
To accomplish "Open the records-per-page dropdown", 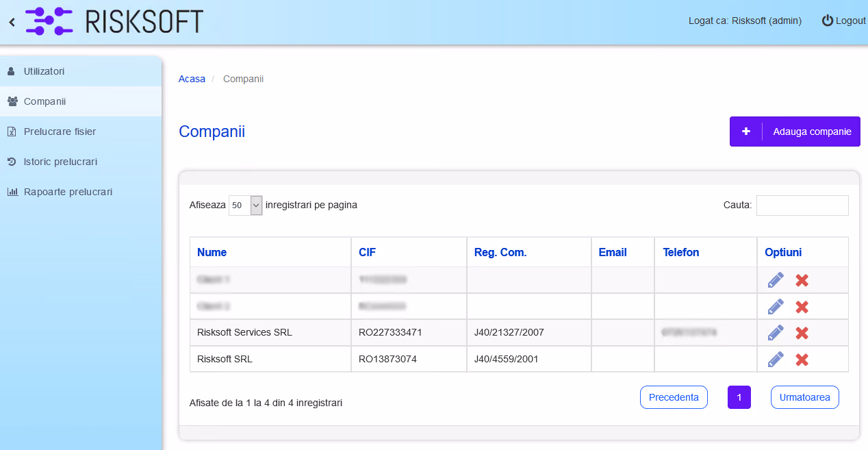I will [x=246, y=205].
